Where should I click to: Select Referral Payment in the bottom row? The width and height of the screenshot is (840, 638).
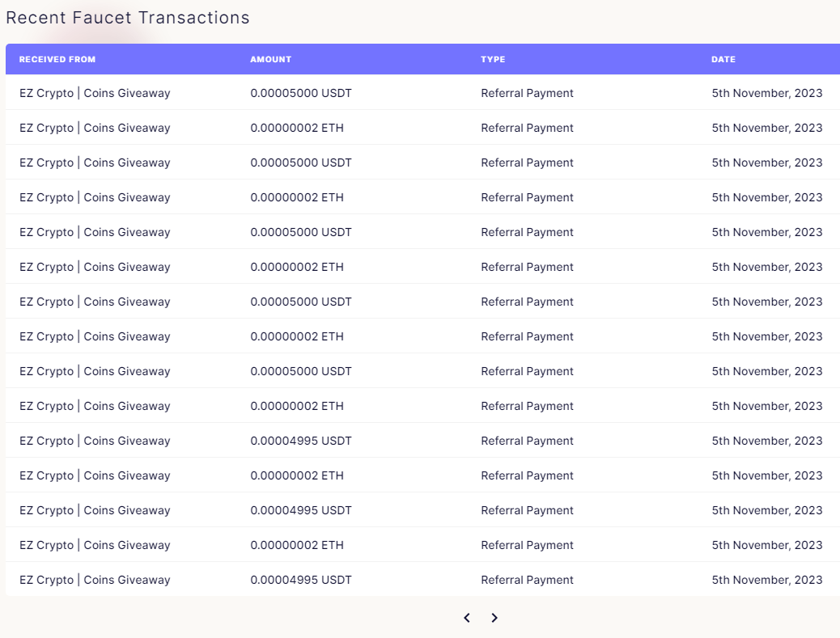coord(527,580)
